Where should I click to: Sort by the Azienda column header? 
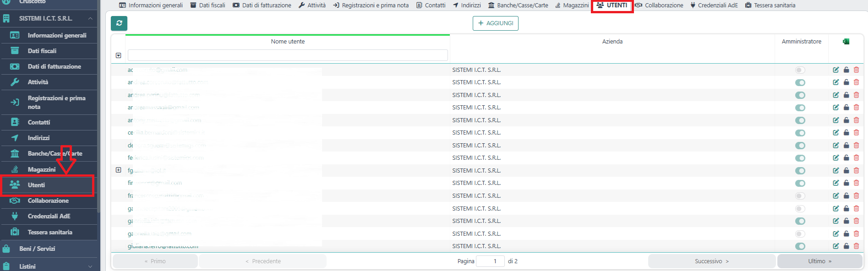612,42
